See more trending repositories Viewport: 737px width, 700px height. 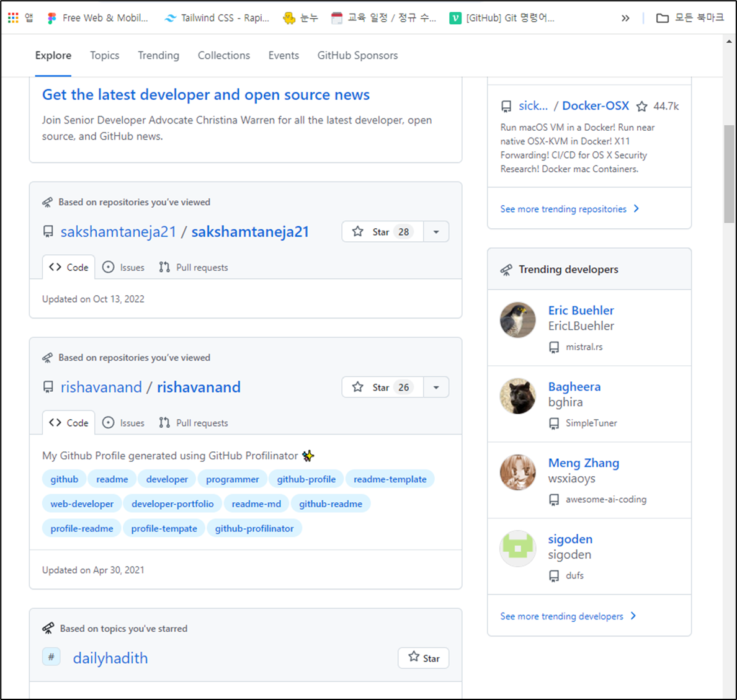click(569, 208)
